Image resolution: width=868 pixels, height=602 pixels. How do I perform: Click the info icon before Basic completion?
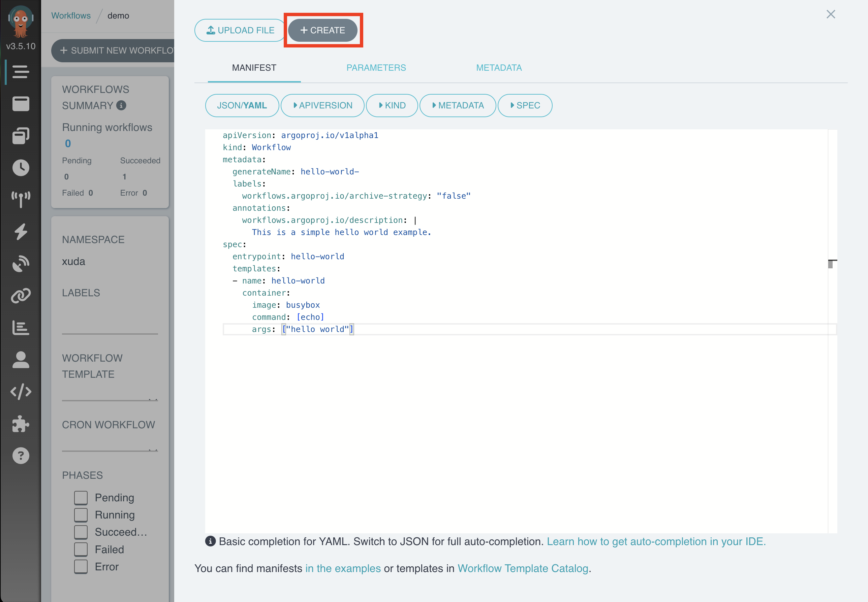(210, 541)
